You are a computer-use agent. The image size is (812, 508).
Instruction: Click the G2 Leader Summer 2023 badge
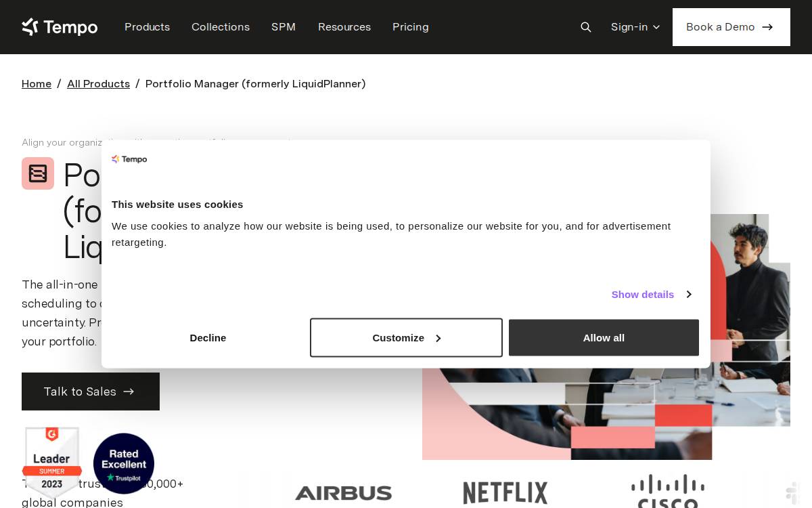[52, 463]
